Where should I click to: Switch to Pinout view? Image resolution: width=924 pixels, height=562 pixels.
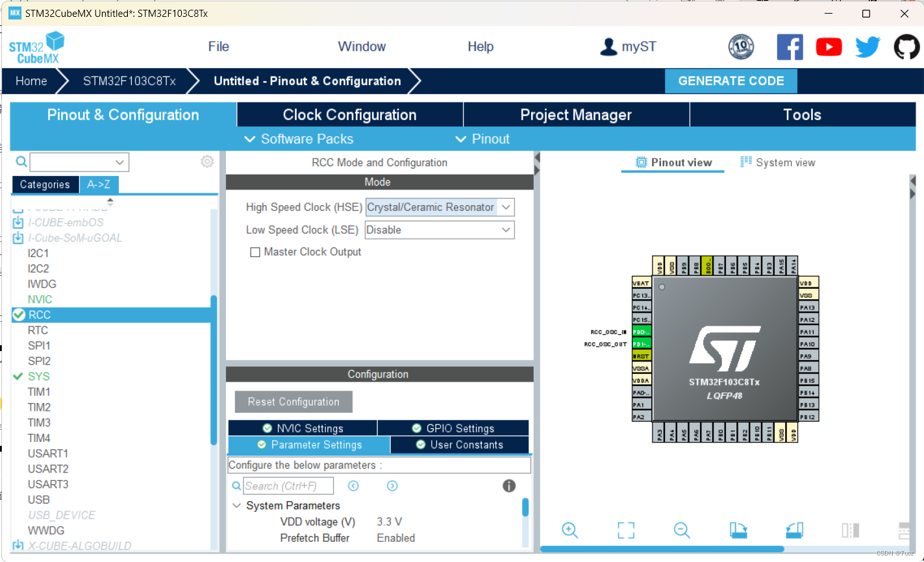pos(672,162)
